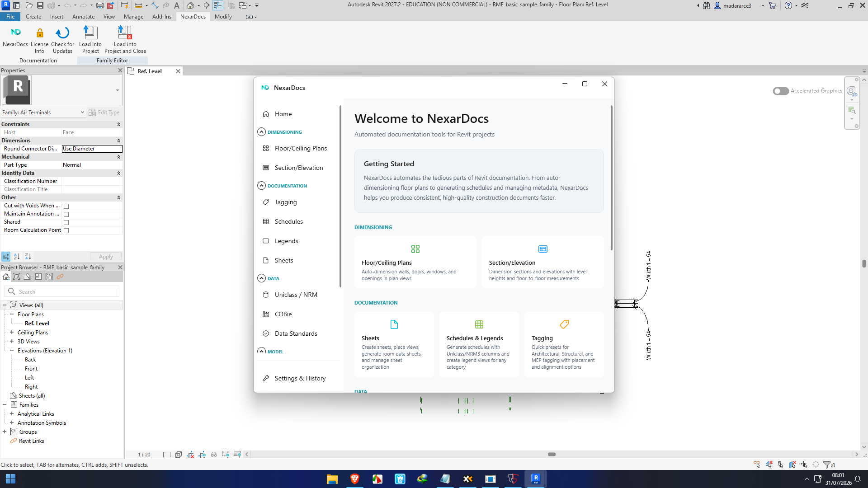The width and height of the screenshot is (868, 488).
Task: Open the Autodesk App Store cart icon
Action: pos(773,5)
